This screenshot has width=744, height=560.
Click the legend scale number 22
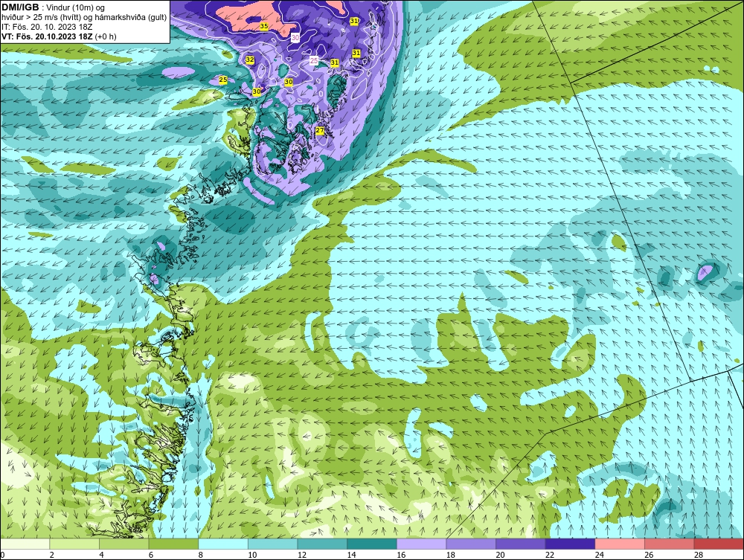pyautogui.click(x=550, y=555)
